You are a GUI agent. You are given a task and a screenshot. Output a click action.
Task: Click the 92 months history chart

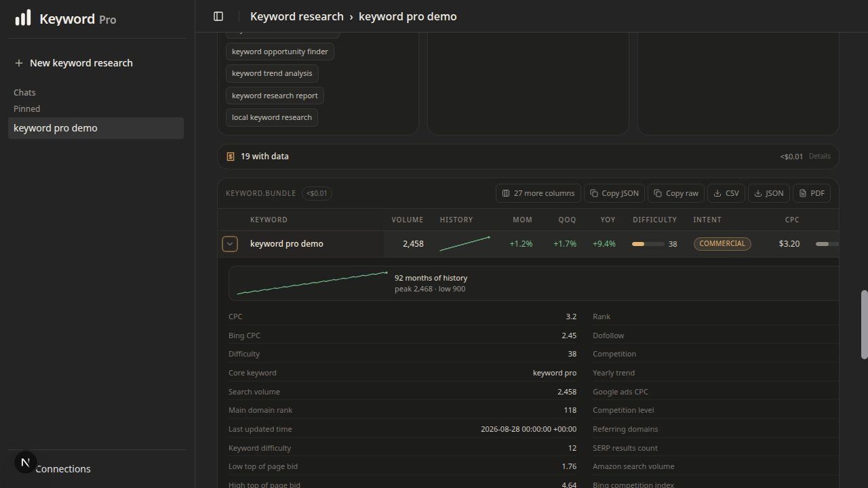312,283
